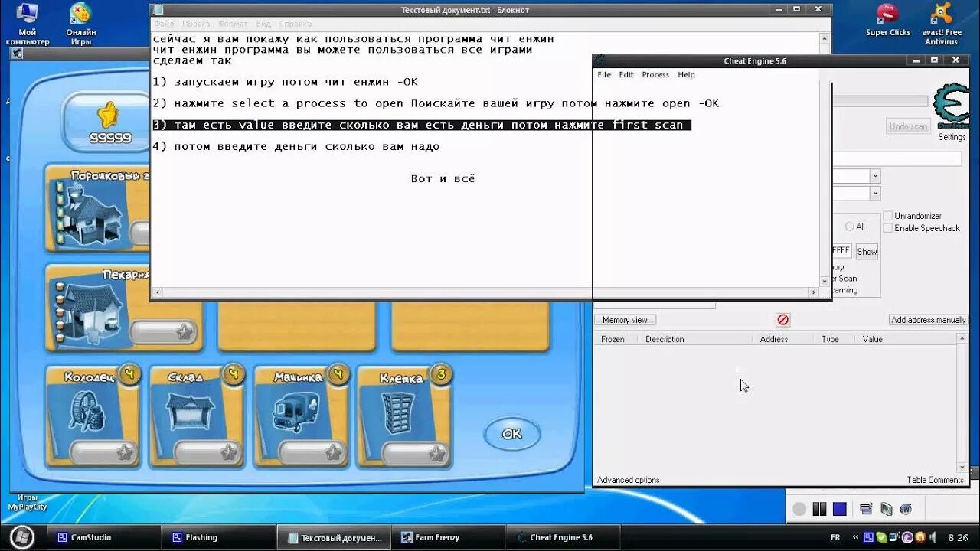Viewport: 980px width, 551px height.
Task: Open Table Comments in Cheat Engine
Action: coord(935,480)
